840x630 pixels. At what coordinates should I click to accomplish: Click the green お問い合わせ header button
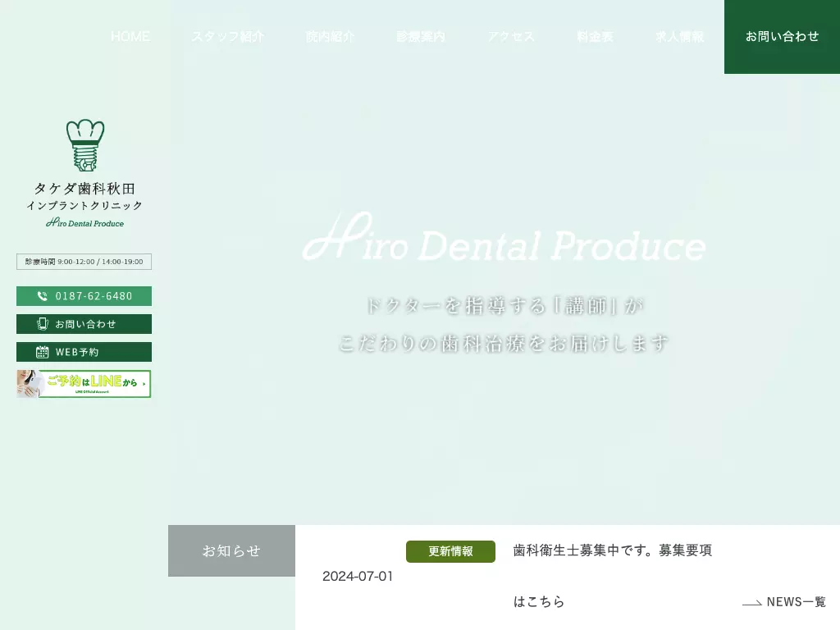click(x=782, y=36)
